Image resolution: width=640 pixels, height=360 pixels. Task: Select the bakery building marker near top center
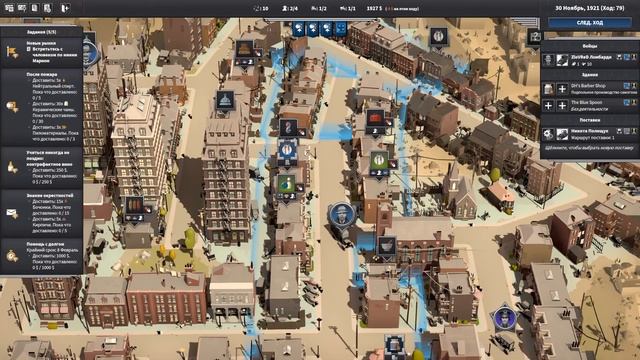coord(244,49)
